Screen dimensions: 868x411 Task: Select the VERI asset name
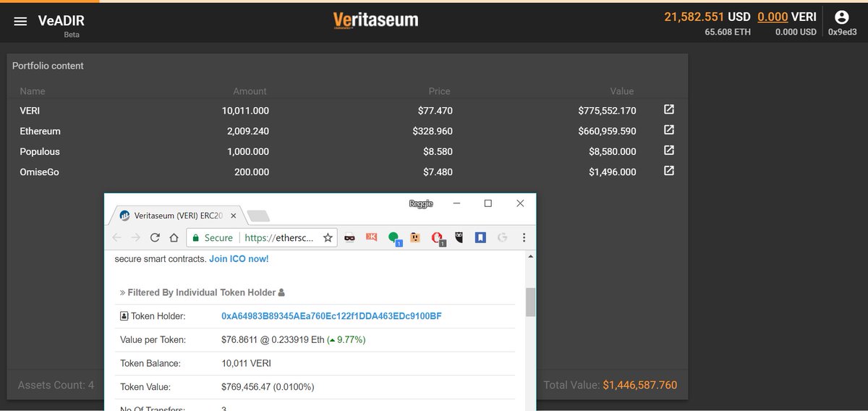coord(30,111)
